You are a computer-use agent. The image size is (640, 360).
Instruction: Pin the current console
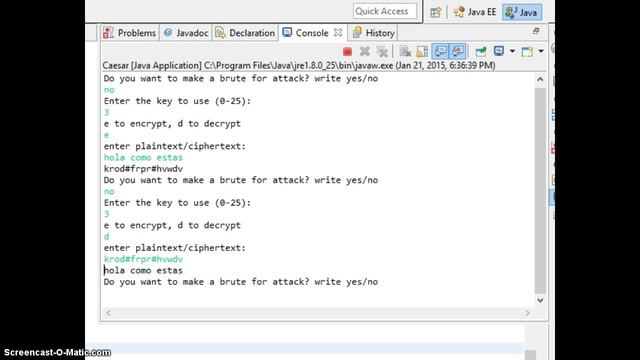(x=481, y=51)
